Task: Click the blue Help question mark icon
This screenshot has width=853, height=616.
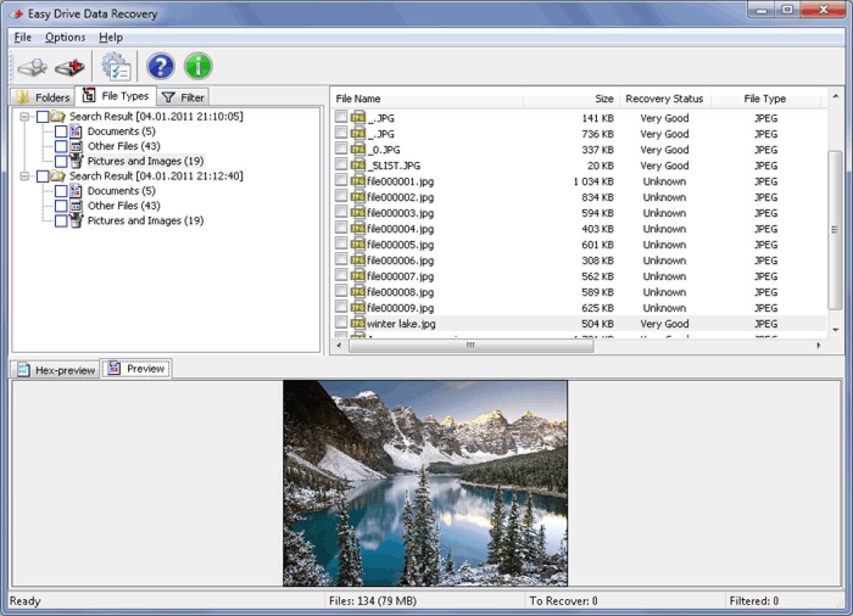Action: [160, 67]
